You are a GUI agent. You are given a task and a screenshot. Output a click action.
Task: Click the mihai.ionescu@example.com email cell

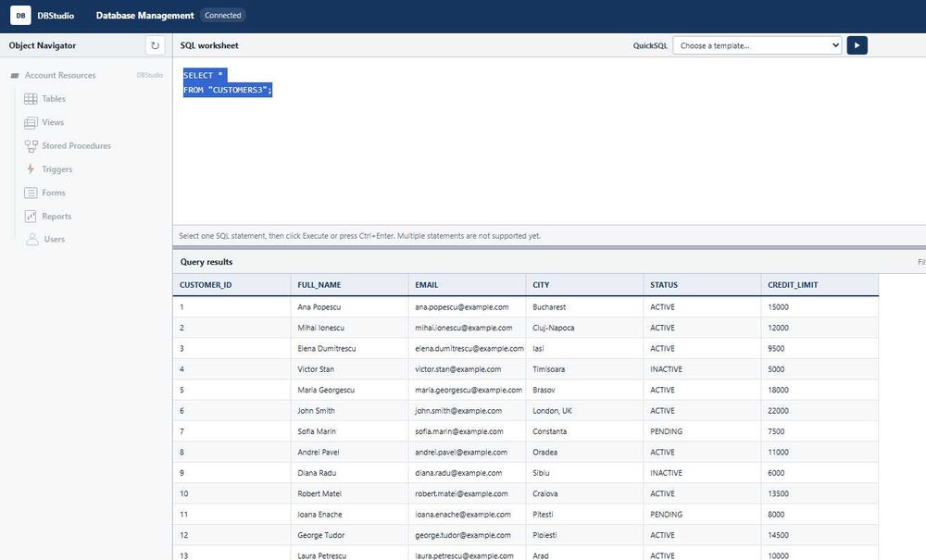467,328
